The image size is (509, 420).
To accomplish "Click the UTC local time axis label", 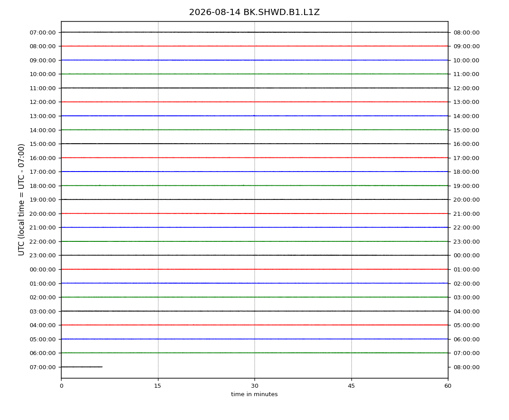I will pos(21,200).
